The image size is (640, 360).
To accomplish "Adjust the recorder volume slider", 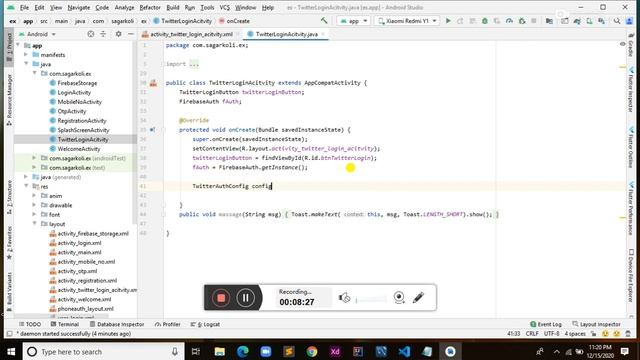I will [x=371, y=300].
